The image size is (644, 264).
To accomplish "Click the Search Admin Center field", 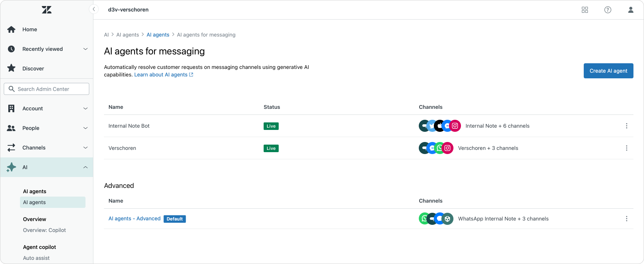I will point(47,89).
